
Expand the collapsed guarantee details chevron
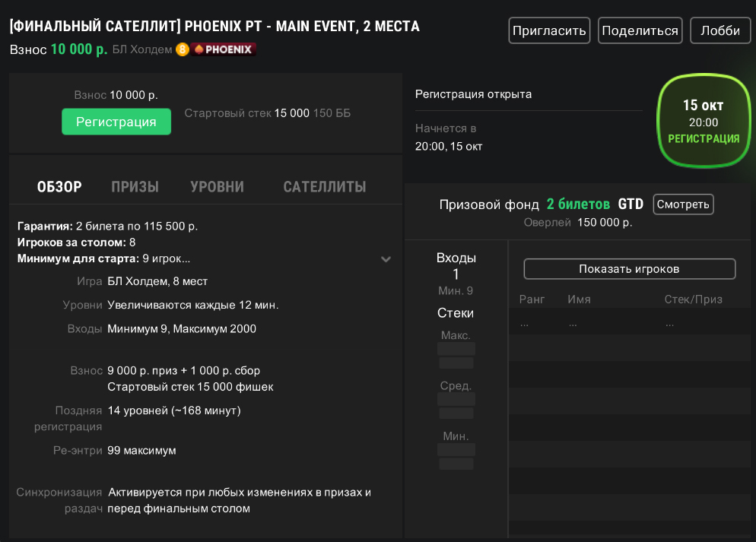(x=386, y=259)
